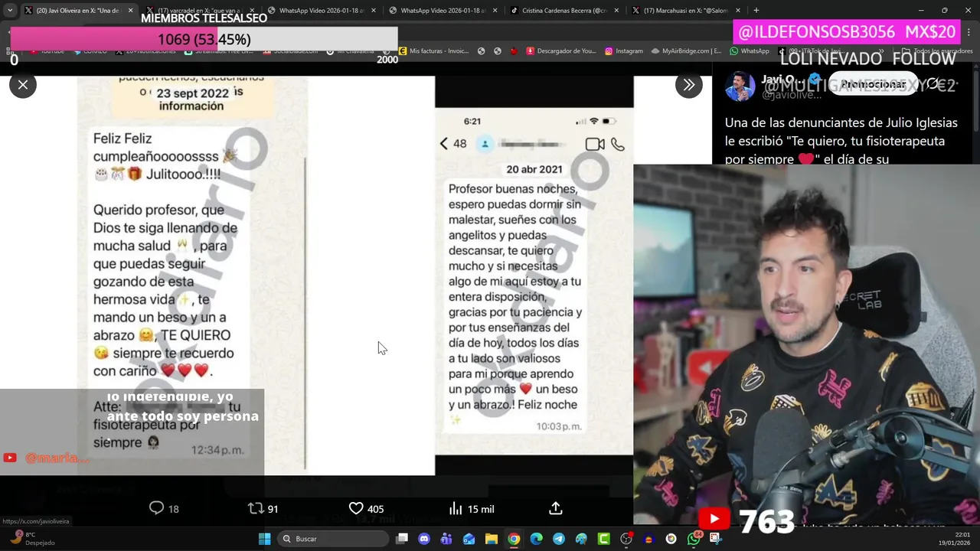Viewport: 980px width, 551px height.
Task: Open the Javi O... profile name link
Action: pyautogui.click(x=782, y=79)
